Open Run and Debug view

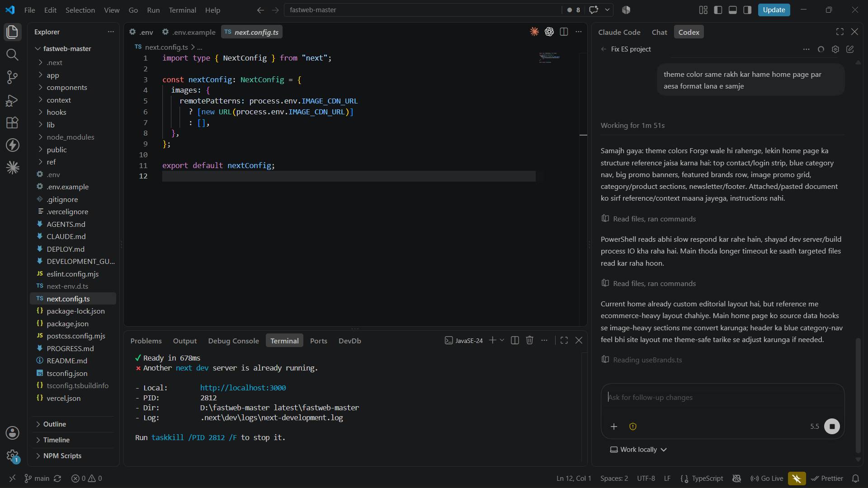point(12,100)
